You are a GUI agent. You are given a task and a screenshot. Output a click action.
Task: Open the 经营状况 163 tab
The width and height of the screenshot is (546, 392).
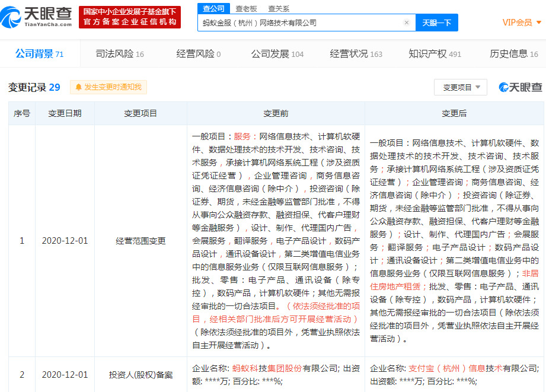click(356, 53)
